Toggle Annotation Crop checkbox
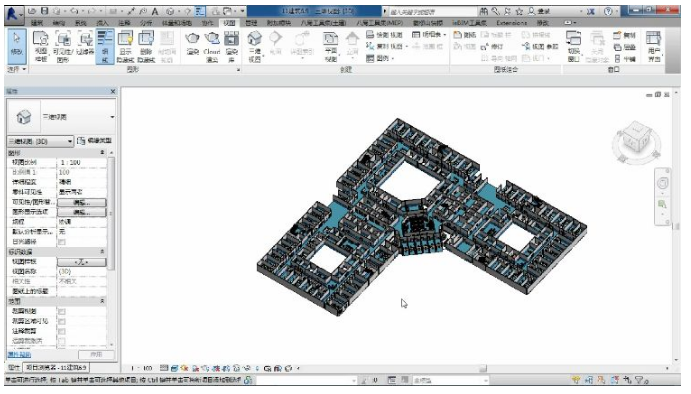This screenshot has height=394, width=691. [x=62, y=331]
